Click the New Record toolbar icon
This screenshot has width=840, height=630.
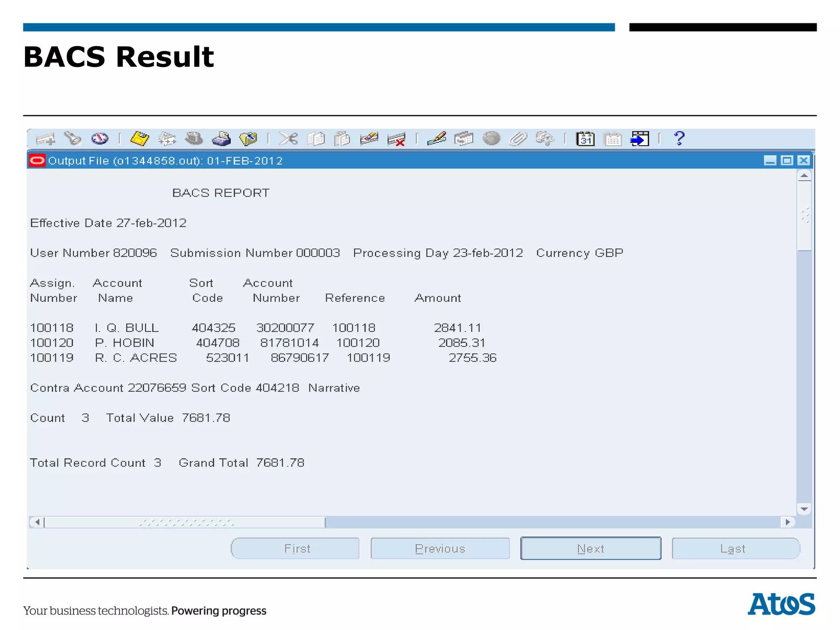point(46,139)
